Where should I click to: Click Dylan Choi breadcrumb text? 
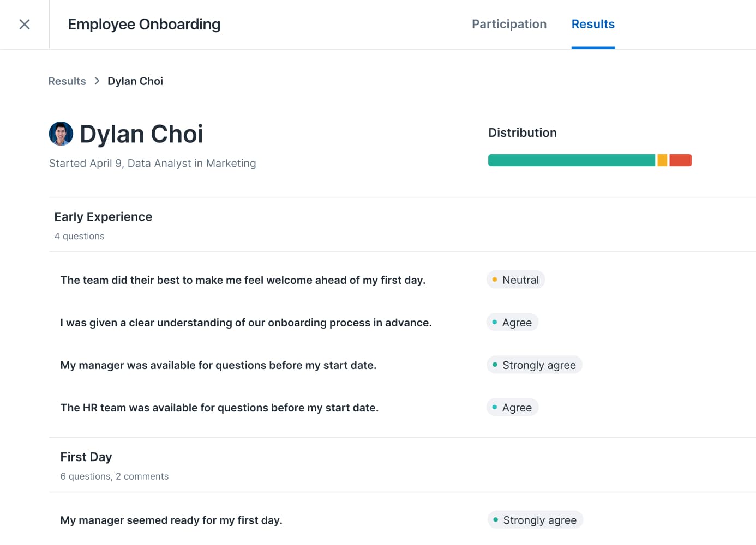pos(135,81)
